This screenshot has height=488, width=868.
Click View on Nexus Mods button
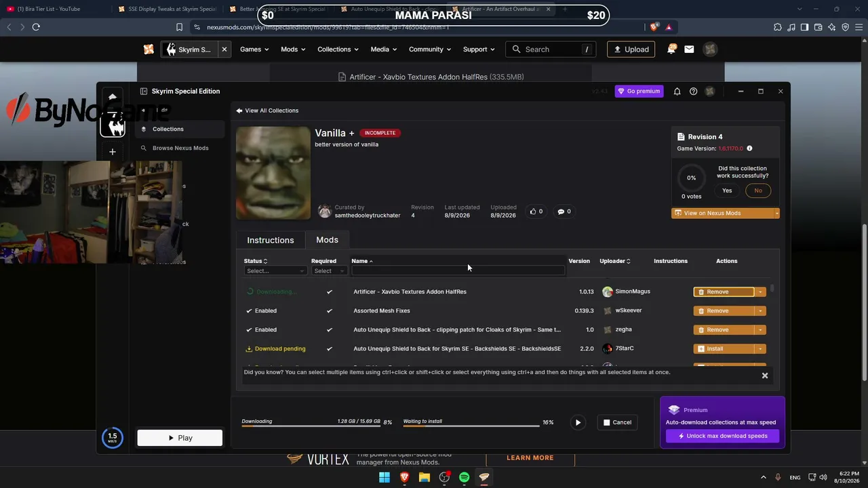[722, 213]
